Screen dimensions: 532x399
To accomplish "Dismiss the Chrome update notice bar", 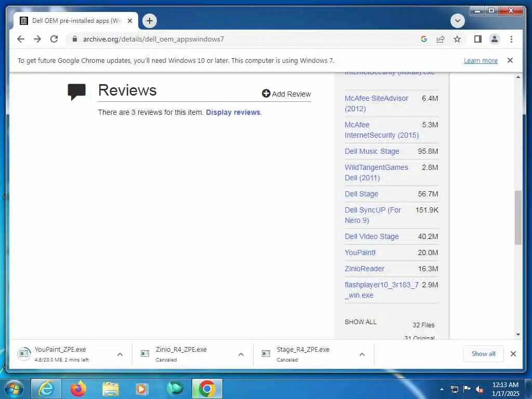I will [x=510, y=60].
